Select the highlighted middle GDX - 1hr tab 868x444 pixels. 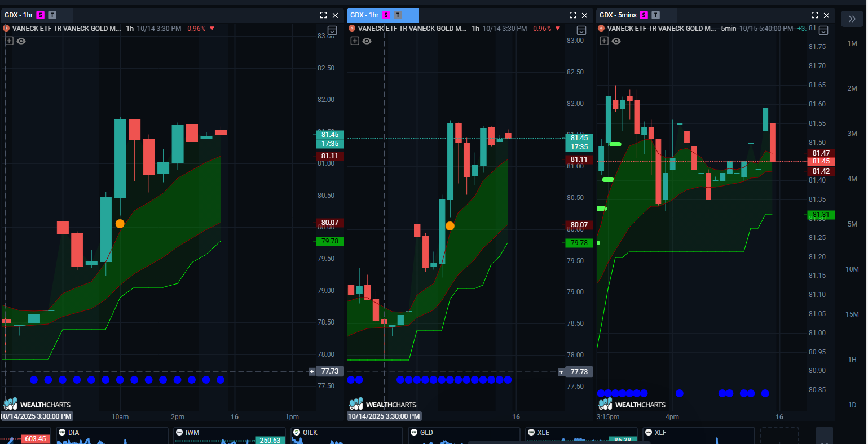[x=364, y=15]
